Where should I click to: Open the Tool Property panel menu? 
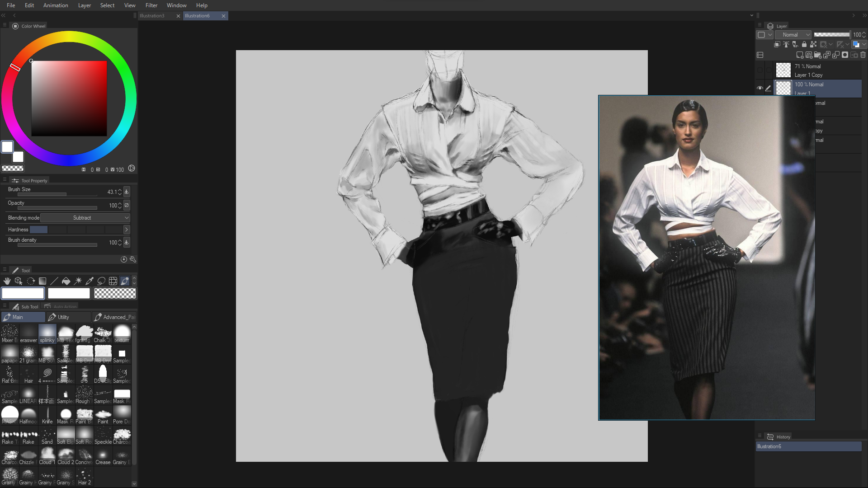click(5, 179)
